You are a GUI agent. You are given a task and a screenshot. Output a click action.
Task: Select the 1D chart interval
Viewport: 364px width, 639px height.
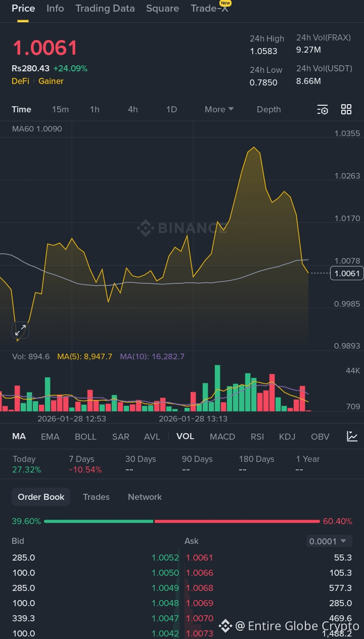pyautogui.click(x=171, y=109)
